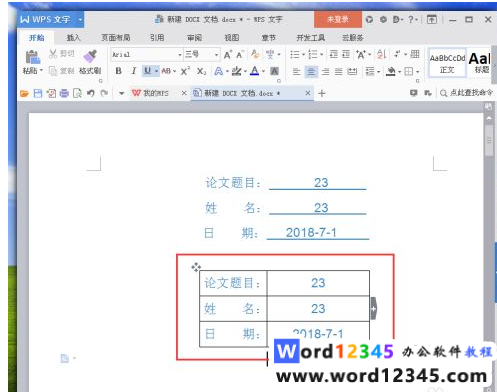497x392 pixels.
Task: Click the Paste clipboard icon
Action: [x=33, y=57]
